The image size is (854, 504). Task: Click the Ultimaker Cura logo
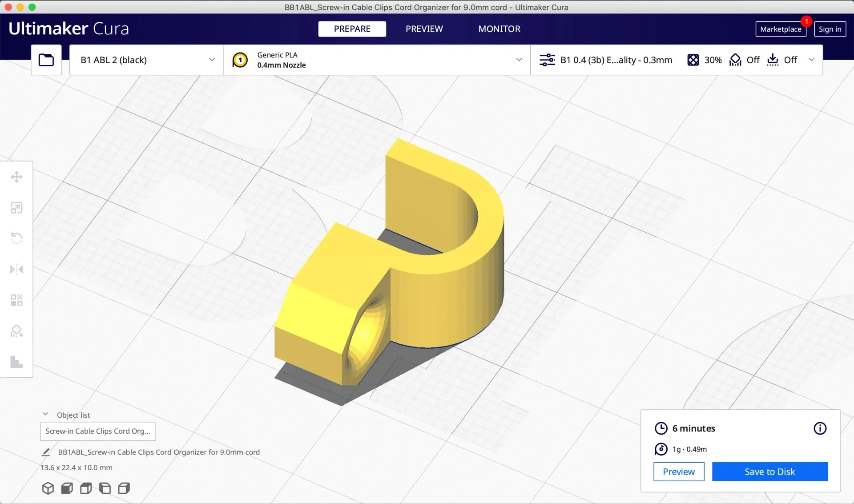point(69,28)
